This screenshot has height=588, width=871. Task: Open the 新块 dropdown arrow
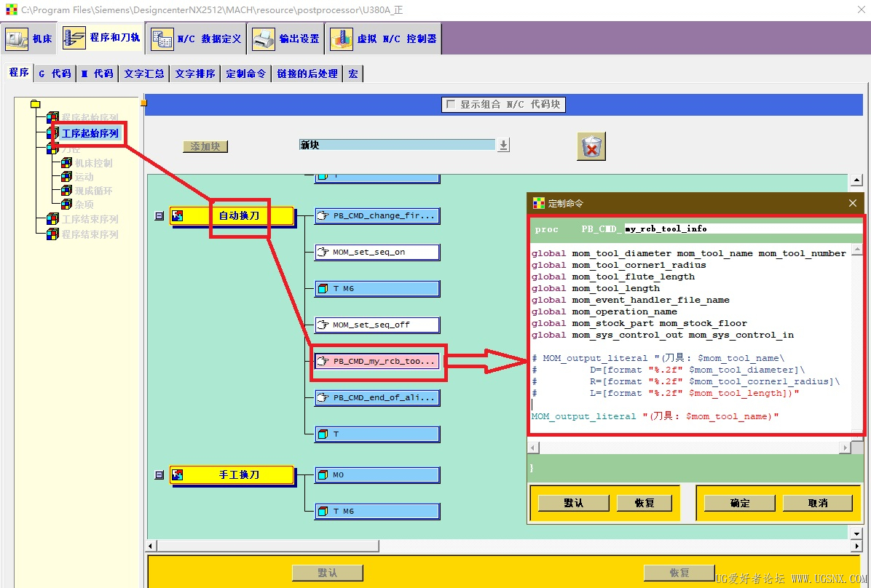tap(503, 145)
